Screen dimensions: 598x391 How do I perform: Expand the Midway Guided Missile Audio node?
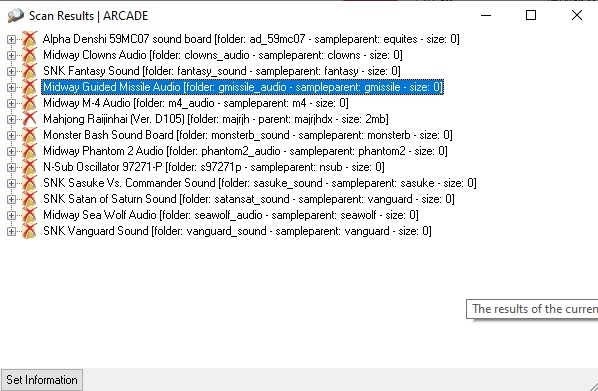click(11, 87)
